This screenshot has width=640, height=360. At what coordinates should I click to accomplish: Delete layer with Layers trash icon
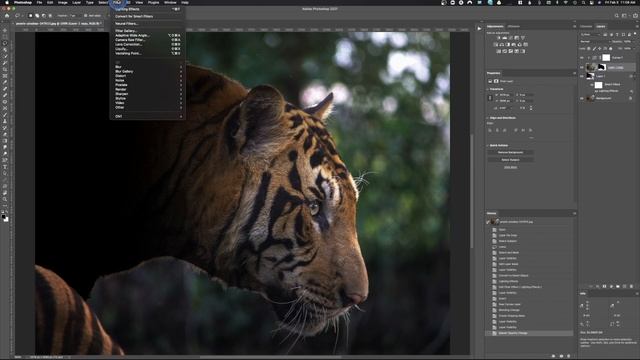click(x=631, y=287)
